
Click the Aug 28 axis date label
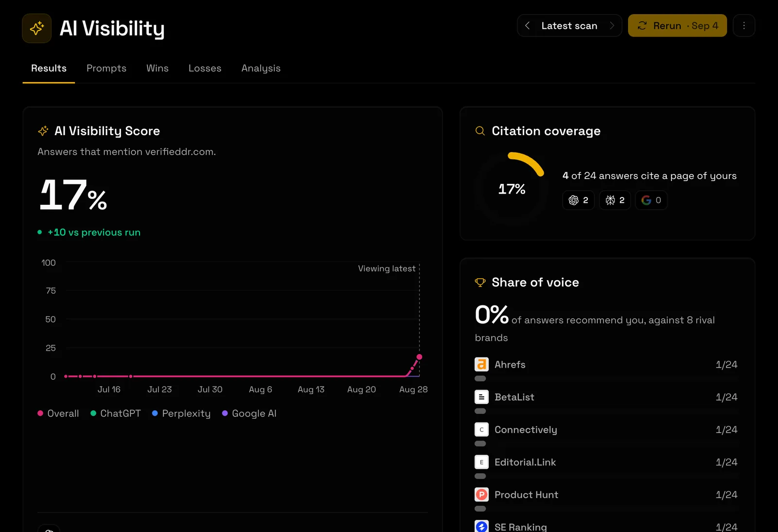[x=413, y=390]
